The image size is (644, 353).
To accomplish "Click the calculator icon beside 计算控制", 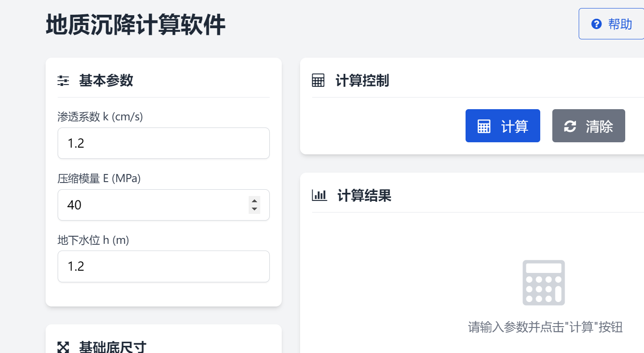I will click(318, 81).
